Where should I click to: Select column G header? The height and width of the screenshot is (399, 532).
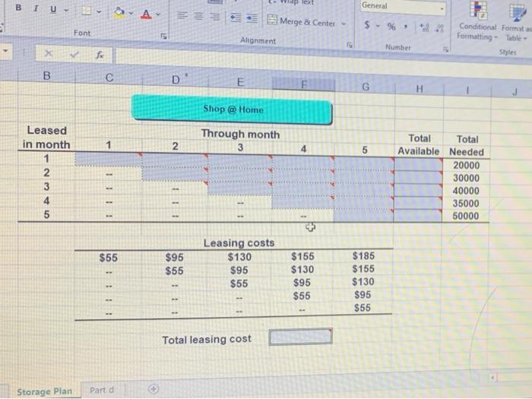click(x=366, y=87)
